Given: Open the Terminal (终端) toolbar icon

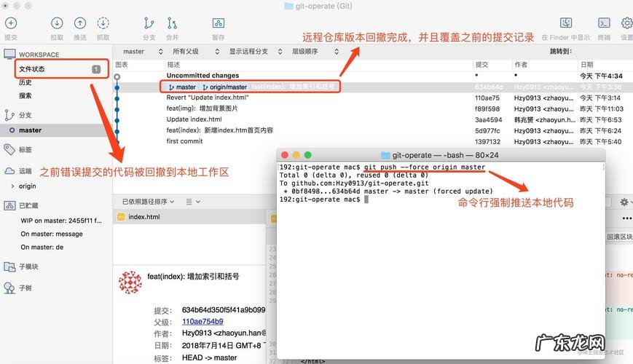Looking at the screenshot, I should 604,23.
